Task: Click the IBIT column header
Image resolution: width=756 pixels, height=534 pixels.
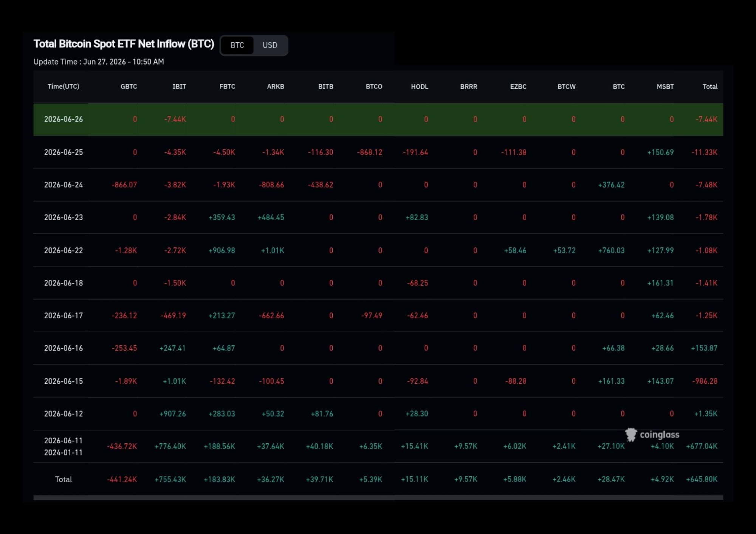Action: [x=179, y=86]
